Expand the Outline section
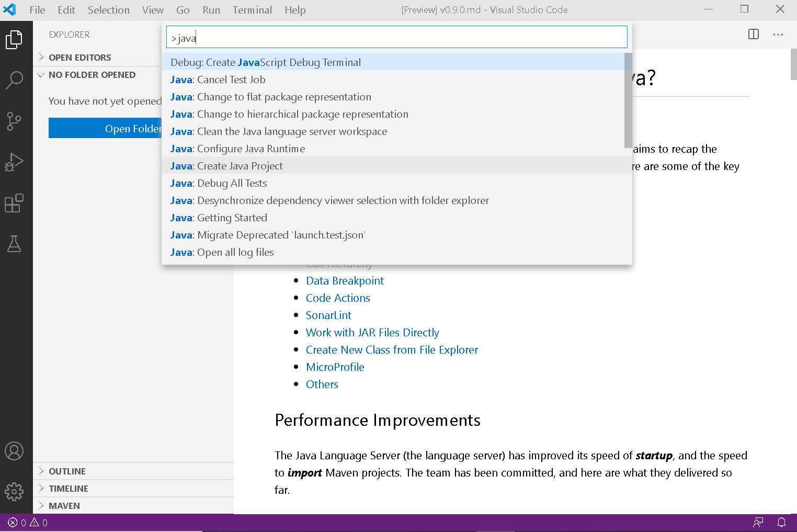 [x=133, y=471]
